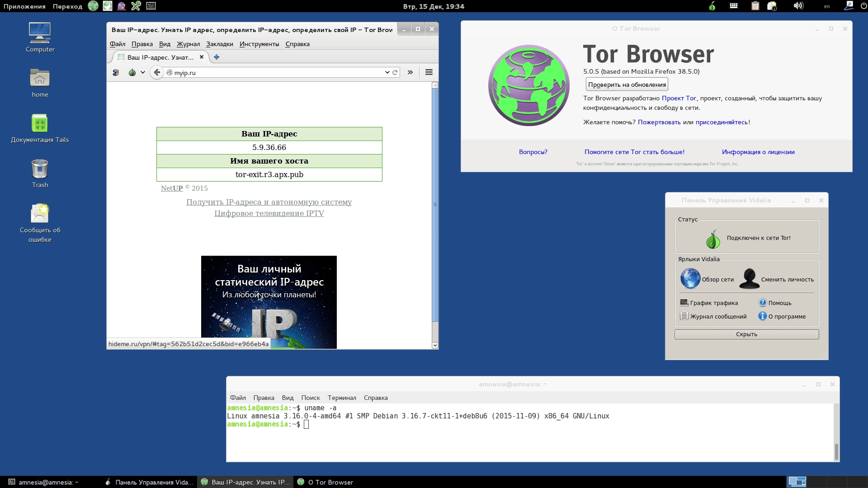Image resolution: width=868 pixels, height=488 pixels.
Task: Open Помощь in Vidalia panel
Action: (x=775, y=303)
